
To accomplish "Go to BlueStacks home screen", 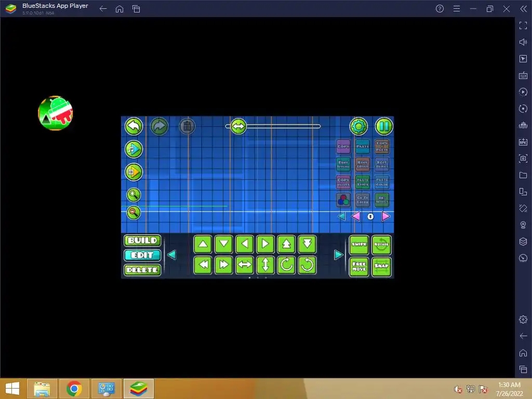I will [119, 9].
